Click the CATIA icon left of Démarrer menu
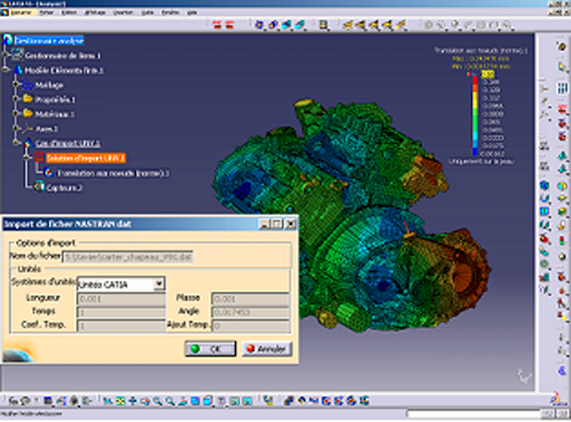This screenshot has height=422, width=571. [x=4, y=12]
